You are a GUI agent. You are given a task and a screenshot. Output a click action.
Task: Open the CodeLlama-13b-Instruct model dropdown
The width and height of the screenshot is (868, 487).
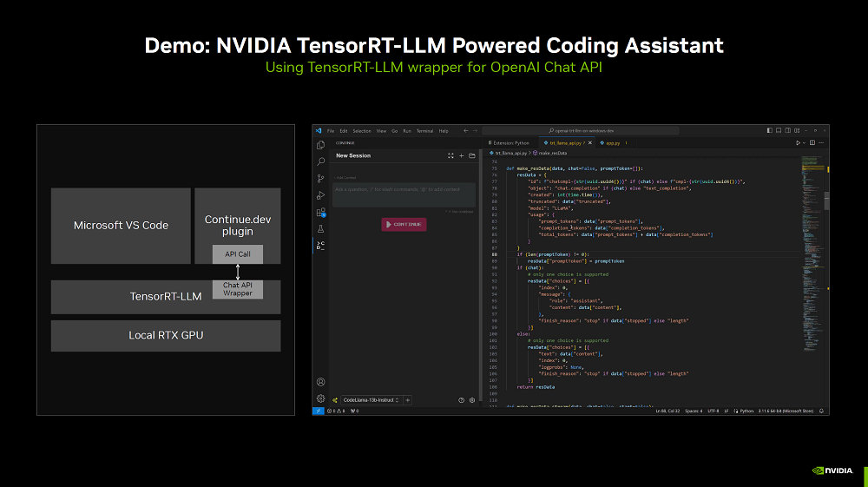[x=371, y=400]
